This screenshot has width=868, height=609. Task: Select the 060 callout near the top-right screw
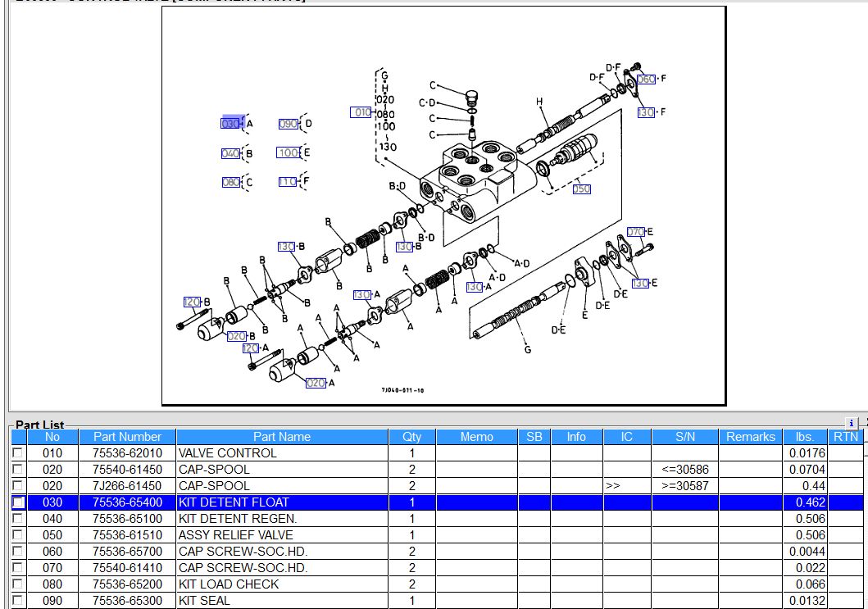pyautogui.click(x=647, y=79)
